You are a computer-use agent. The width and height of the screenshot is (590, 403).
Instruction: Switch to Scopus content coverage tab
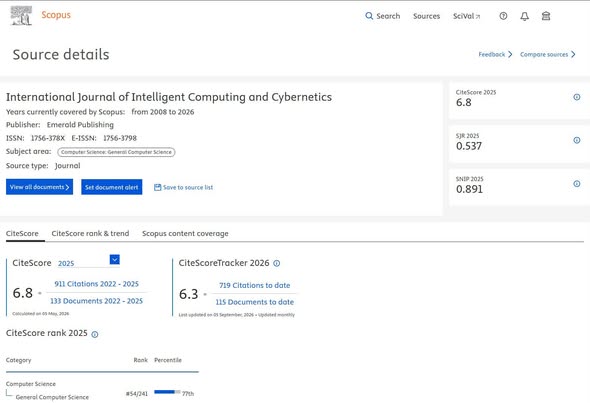(185, 233)
